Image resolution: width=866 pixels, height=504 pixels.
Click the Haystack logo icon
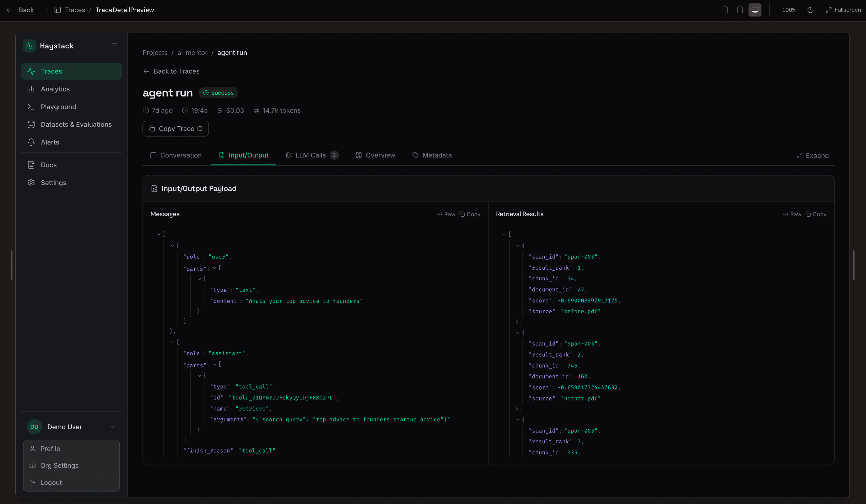pyautogui.click(x=30, y=46)
